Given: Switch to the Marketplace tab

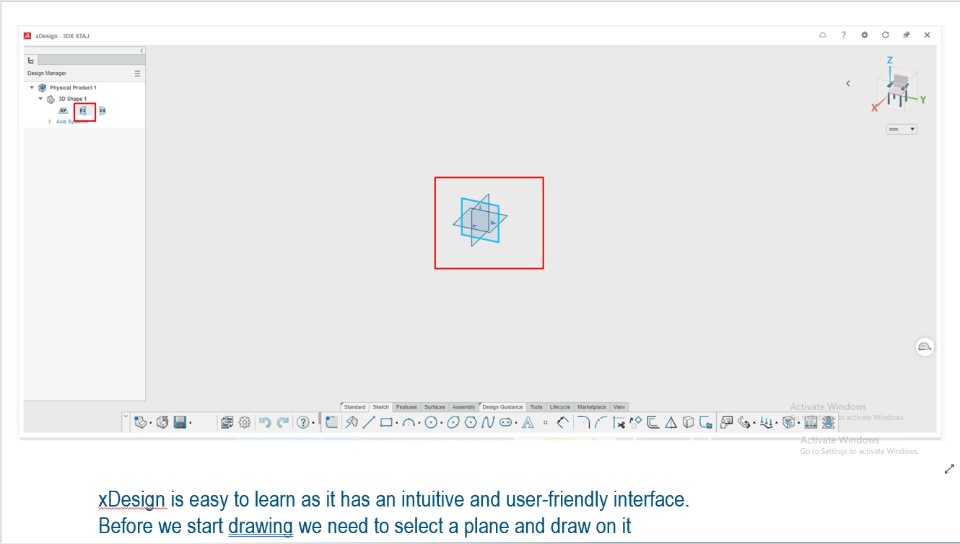Looking at the screenshot, I should pyautogui.click(x=591, y=407).
